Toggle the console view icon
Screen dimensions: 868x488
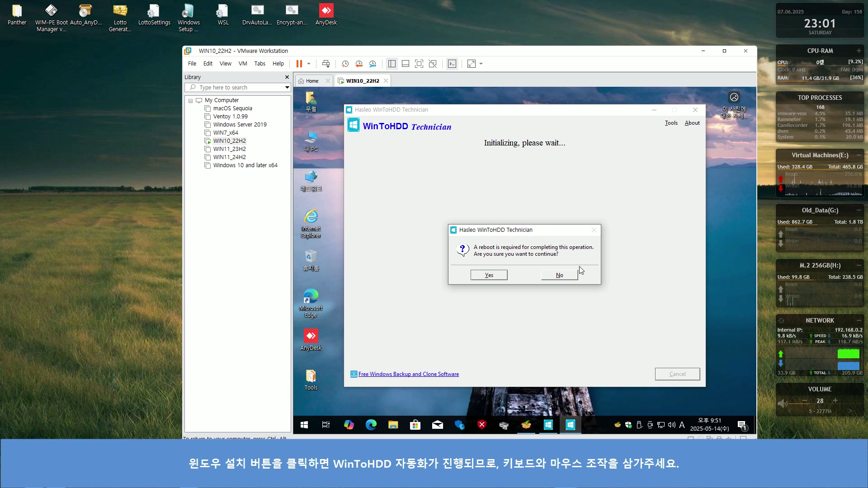coord(452,64)
